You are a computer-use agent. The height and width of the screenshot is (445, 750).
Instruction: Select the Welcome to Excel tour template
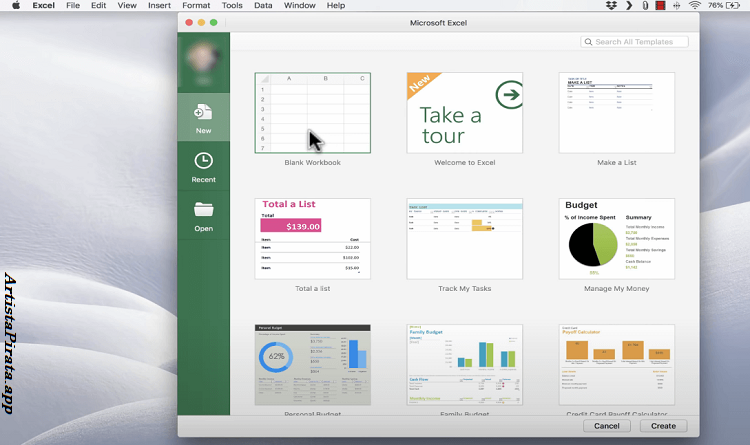click(464, 113)
